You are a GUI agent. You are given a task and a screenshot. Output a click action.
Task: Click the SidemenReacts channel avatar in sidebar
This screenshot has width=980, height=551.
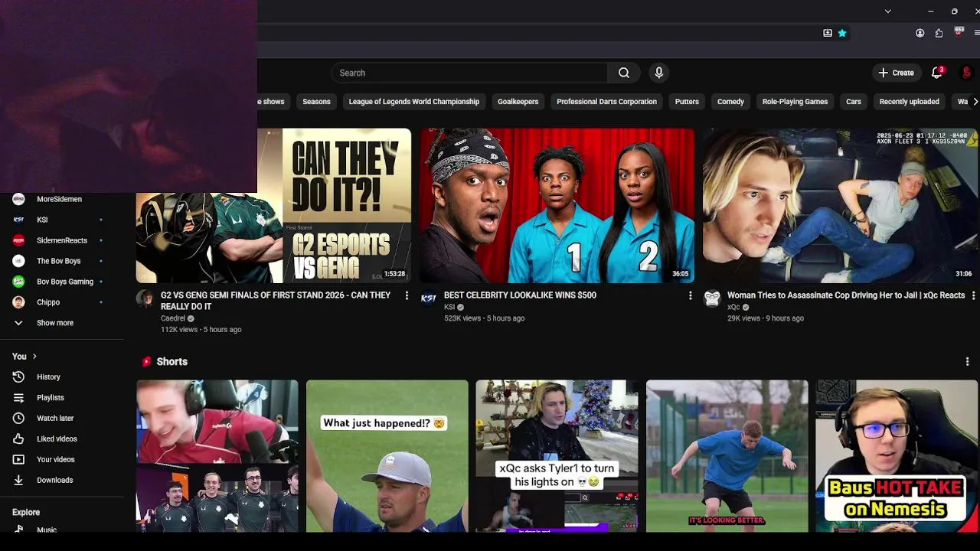click(x=18, y=240)
